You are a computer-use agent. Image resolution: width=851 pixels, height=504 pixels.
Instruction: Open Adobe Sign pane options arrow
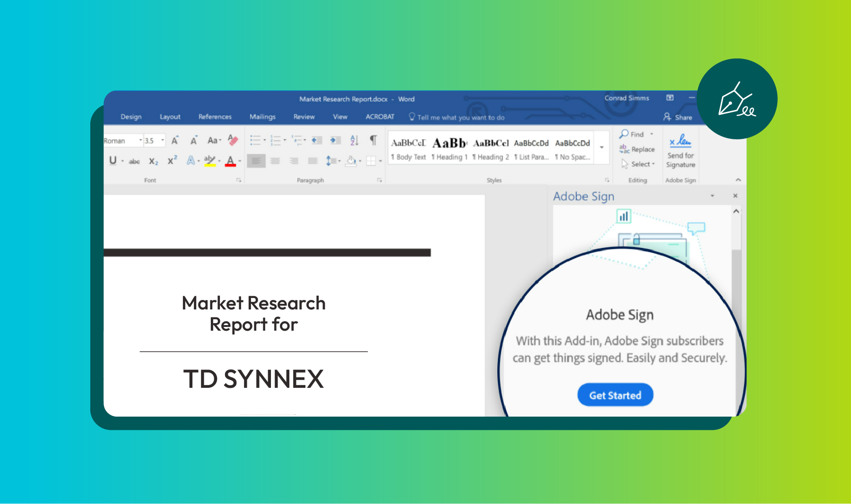coord(712,196)
